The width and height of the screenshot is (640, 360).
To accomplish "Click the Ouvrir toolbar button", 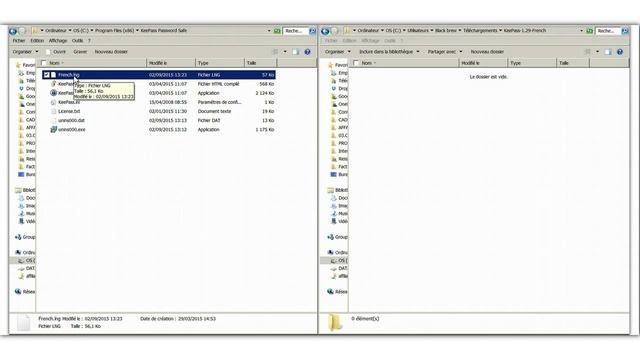I will 56,52.
